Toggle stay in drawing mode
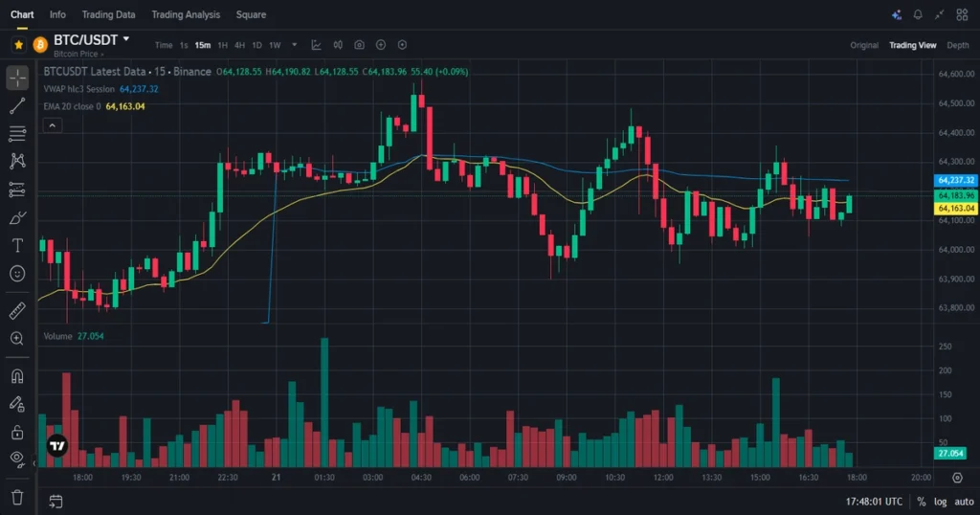Viewport: 980px width, 515px height. [x=17, y=404]
